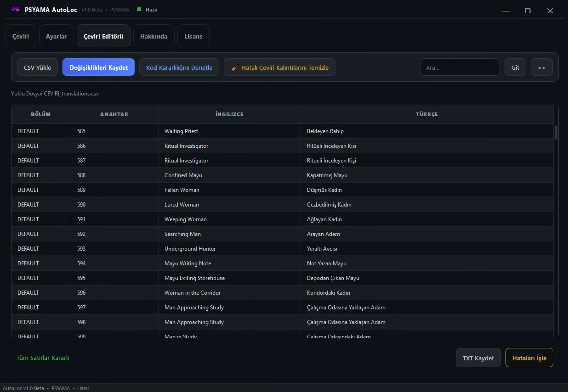Save changes with Değişiklikleri Kaydet
The width and height of the screenshot is (568, 392).
click(x=98, y=67)
